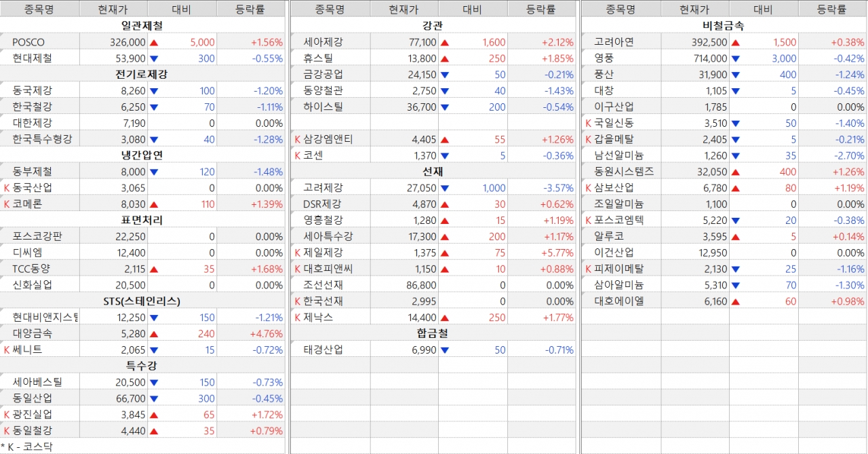Select the 대양금속 stock name
This screenshot has height=454, width=868.
32,334
